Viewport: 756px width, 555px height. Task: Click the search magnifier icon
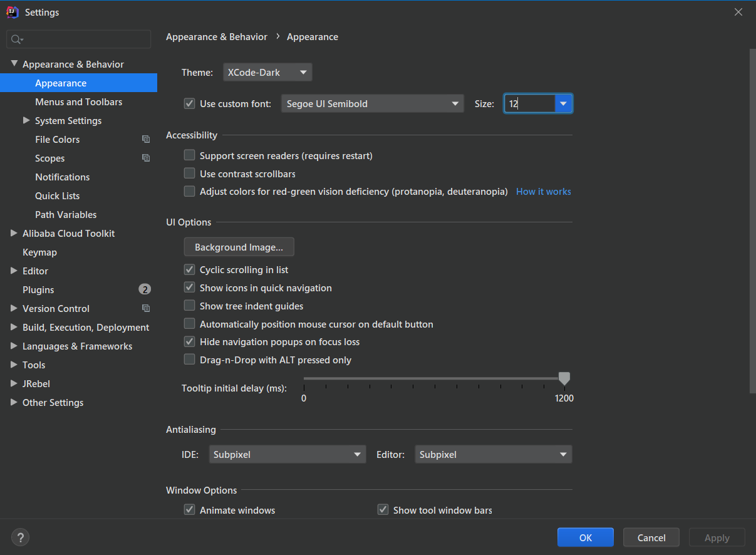pos(16,39)
